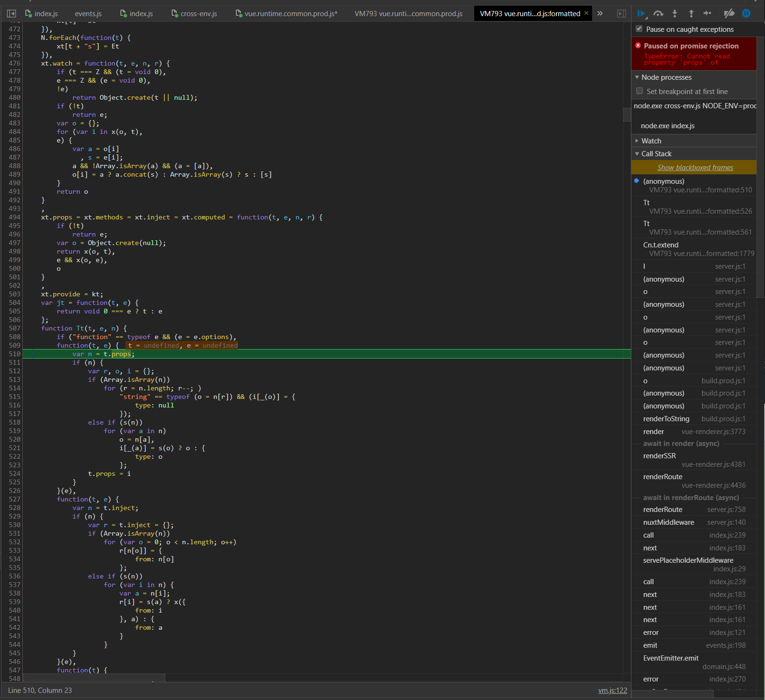
Task: Click the horizontal scrollbar of code editor
Action: [x=94, y=677]
